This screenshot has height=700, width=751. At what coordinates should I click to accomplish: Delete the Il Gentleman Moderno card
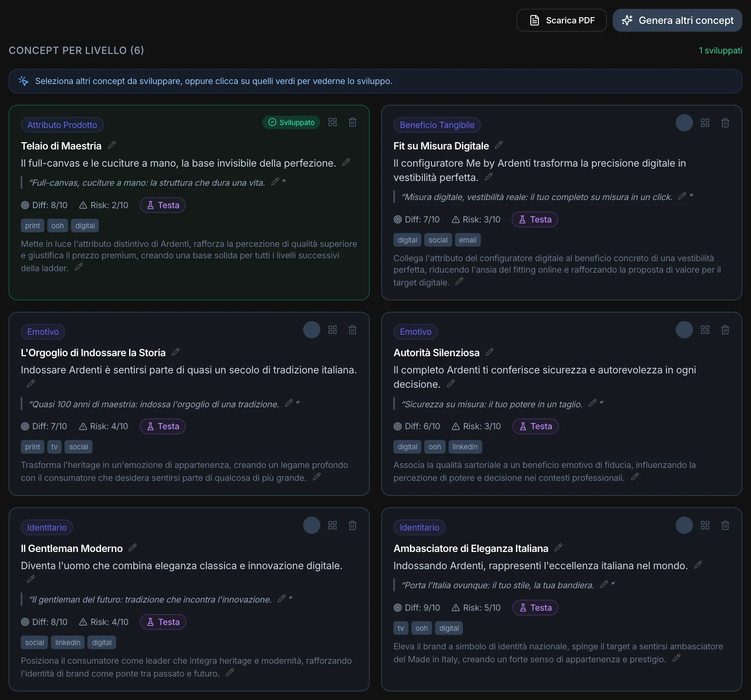click(x=353, y=525)
